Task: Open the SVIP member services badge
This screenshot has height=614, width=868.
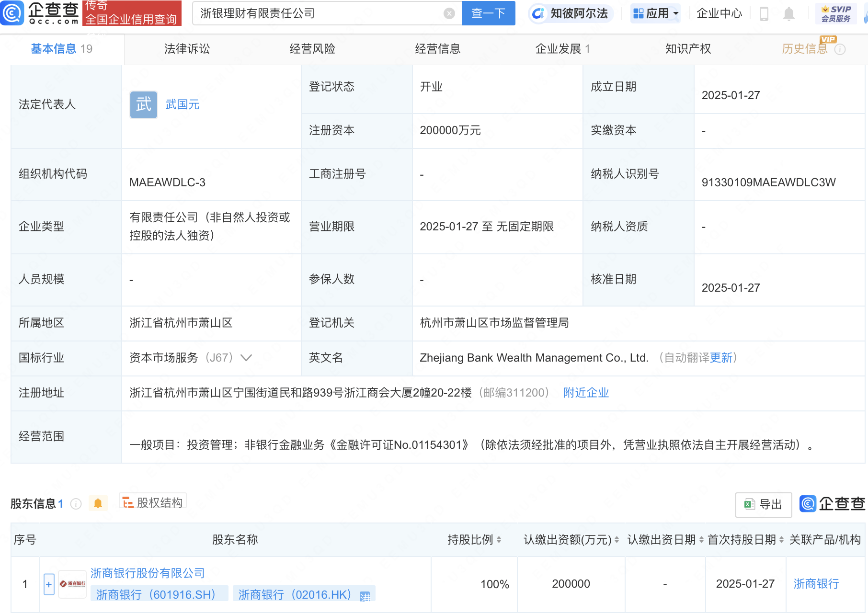Action: 836,13
